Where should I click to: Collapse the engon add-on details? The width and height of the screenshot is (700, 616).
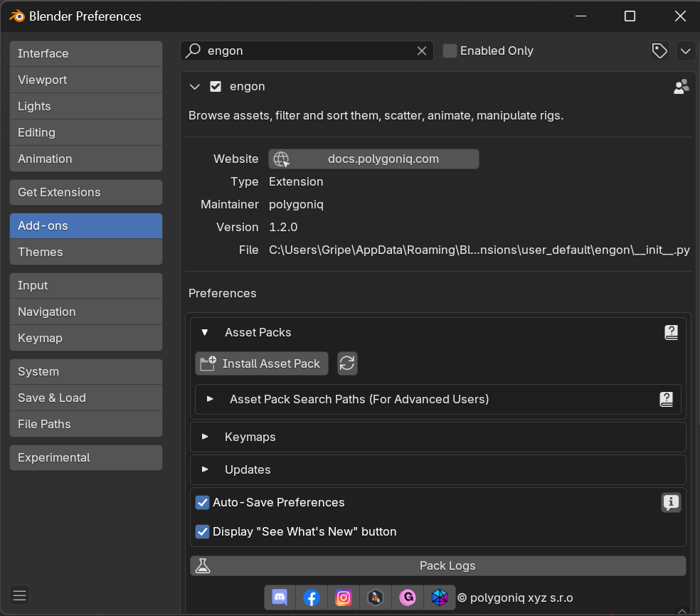coord(194,86)
